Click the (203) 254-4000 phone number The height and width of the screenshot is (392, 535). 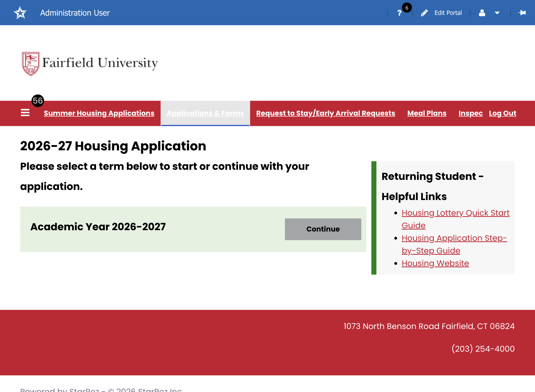click(483, 349)
